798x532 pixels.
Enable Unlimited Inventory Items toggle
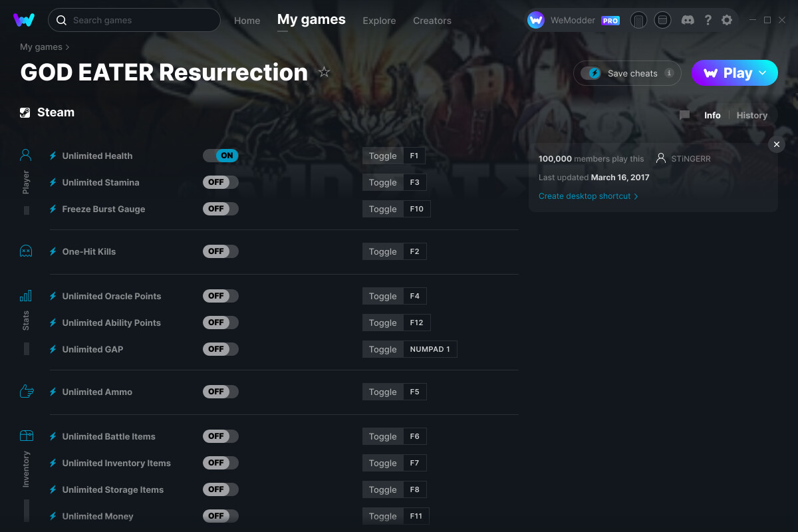(221, 463)
